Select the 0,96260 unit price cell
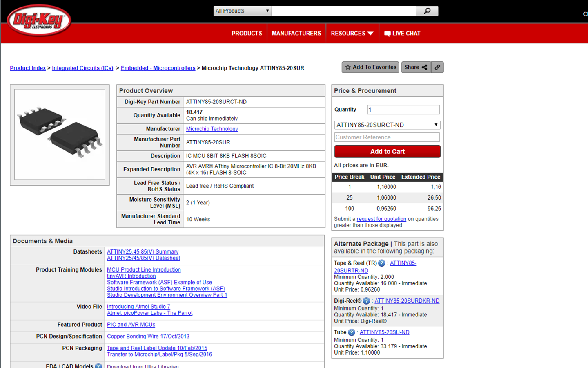 click(386, 209)
